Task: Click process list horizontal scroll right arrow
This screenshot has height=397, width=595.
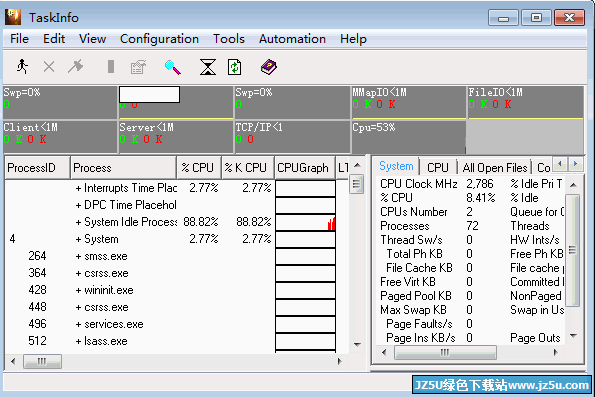Action: tap(340, 361)
